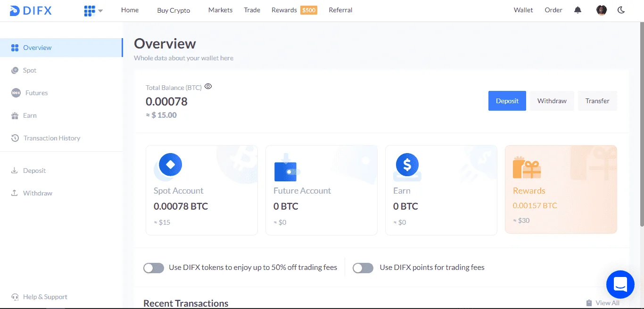The width and height of the screenshot is (644, 309).
Task: Click the Recent Transactions heading
Action: (186, 303)
